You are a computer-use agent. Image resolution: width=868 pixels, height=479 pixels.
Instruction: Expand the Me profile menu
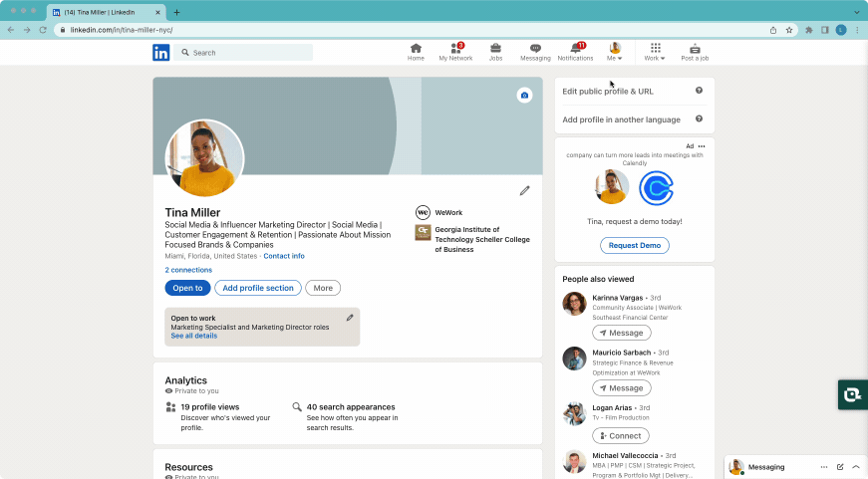tap(615, 52)
